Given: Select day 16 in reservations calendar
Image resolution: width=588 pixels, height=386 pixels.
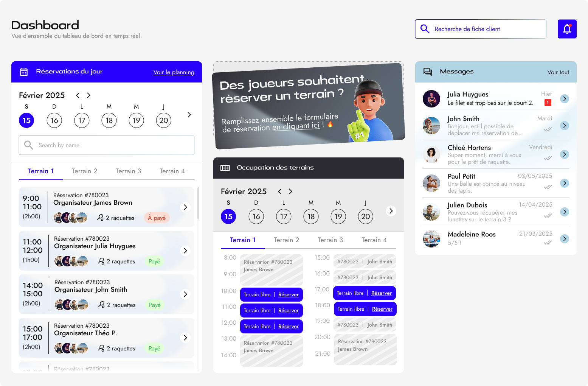Looking at the screenshot, I should [54, 120].
